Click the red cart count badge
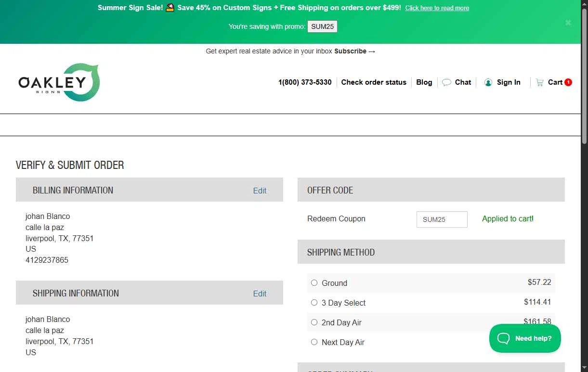The height and width of the screenshot is (372, 588). pyautogui.click(x=568, y=82)
